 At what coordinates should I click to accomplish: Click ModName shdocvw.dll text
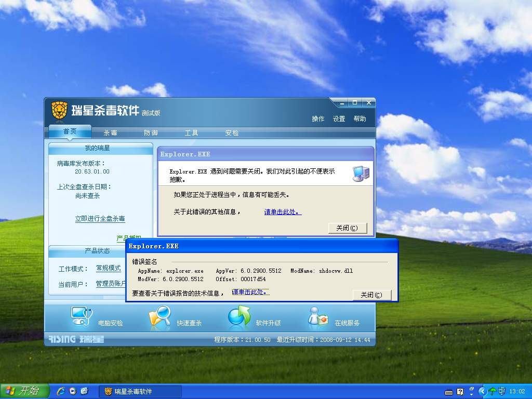coord(322,271)
